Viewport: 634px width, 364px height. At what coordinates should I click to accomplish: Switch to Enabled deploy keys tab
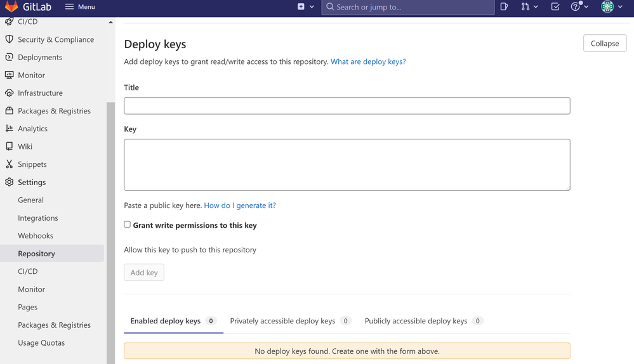point(173,321)
